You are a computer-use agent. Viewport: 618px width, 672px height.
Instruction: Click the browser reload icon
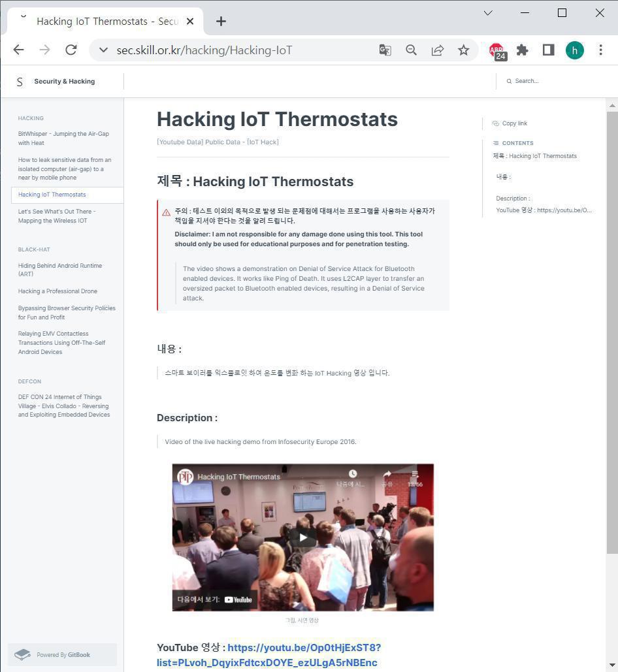point(71,50)
